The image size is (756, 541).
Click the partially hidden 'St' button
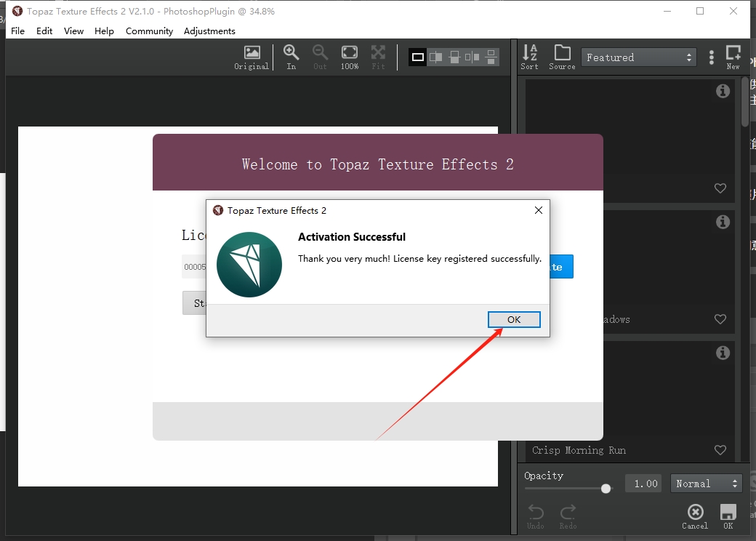point(195,302)
